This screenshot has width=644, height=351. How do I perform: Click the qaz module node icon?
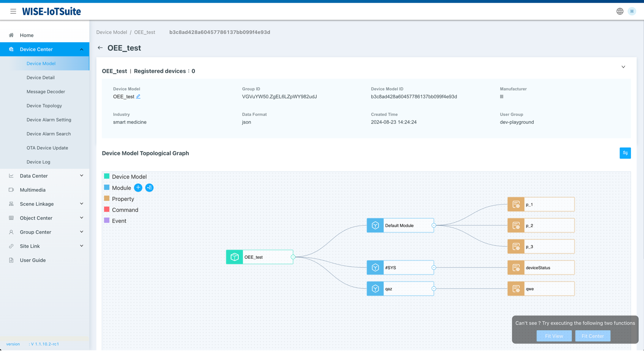375,289
